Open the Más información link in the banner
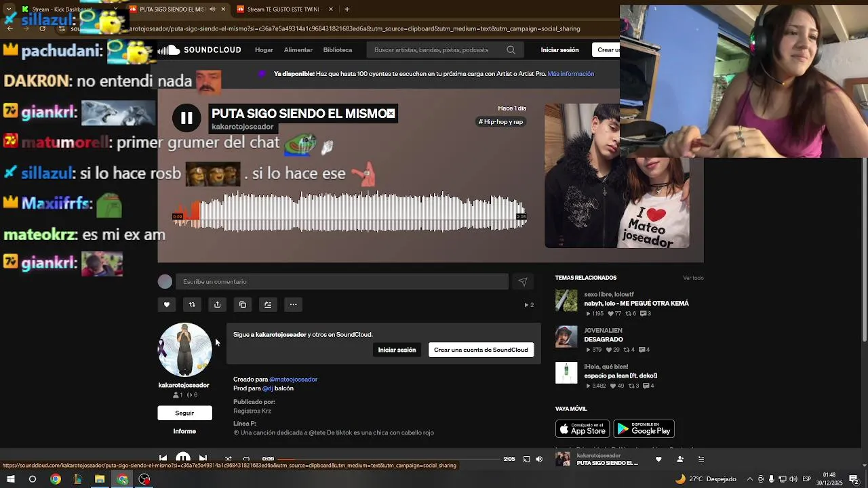868x488 pixels. coord(571,74)
